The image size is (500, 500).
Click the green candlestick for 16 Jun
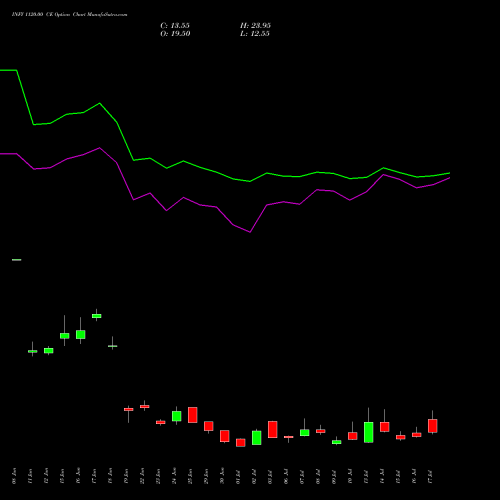[x=81, y=334]
